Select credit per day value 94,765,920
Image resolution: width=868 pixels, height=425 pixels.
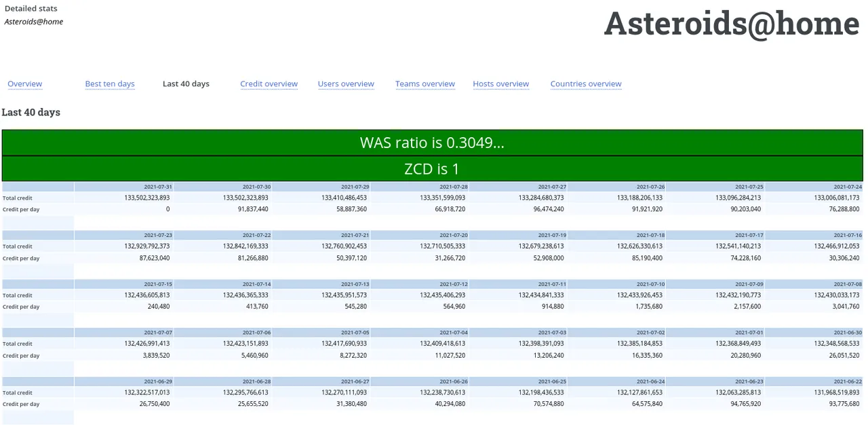(746, 404)
